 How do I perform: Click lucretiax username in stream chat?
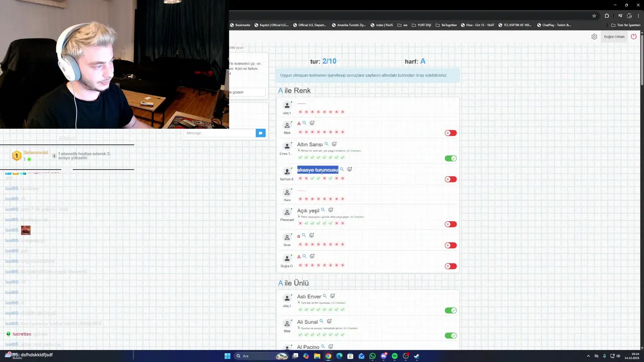point(22,334)
